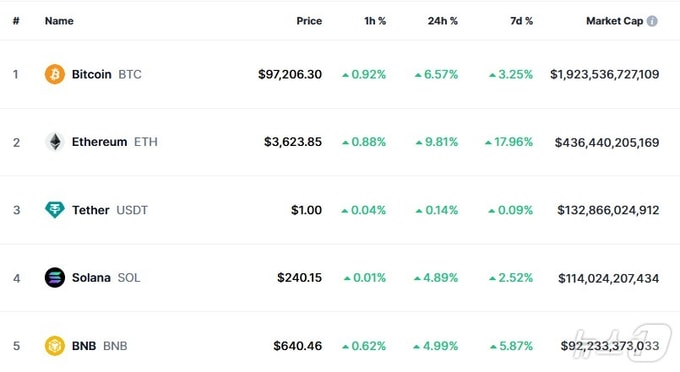Click Bitcoin's $97,206.30 price
The width and height of the screenshot is (680, 372).
pyautogui.click(x=290, y=74)
